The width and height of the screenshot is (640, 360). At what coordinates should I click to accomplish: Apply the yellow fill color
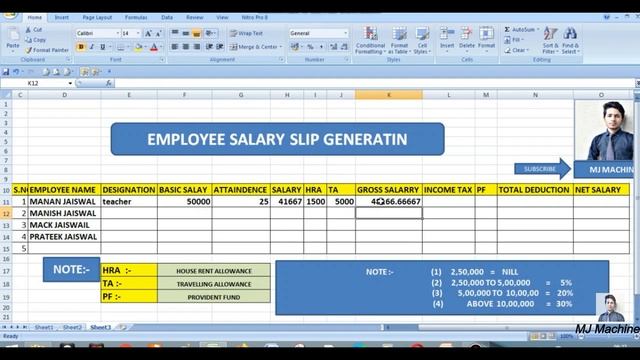click(138, 47)
